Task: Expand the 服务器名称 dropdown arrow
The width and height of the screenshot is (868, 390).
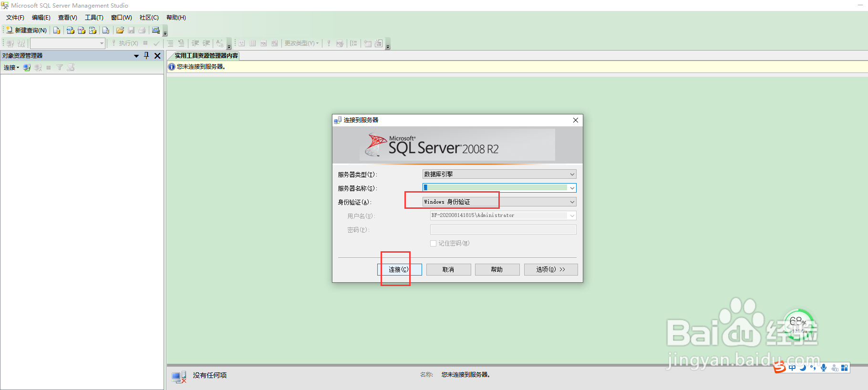Action: (x=572, y=188)
